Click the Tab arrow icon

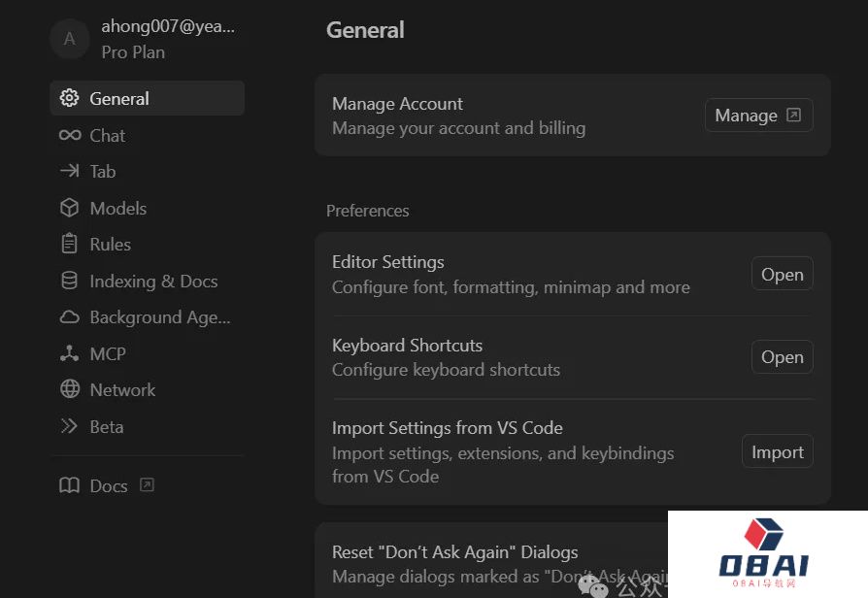69,171
